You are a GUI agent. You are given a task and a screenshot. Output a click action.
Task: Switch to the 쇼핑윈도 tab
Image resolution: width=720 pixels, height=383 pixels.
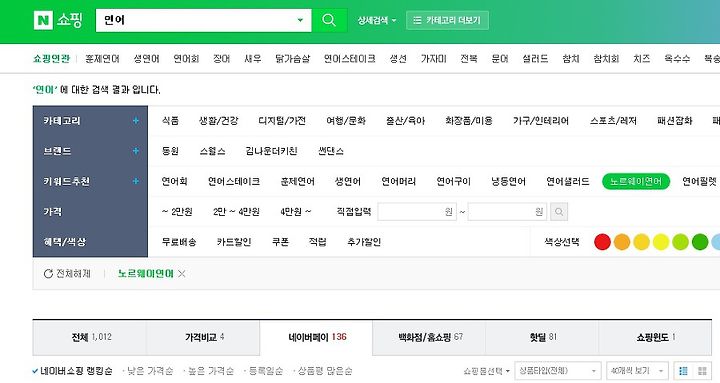pos(655,337)
